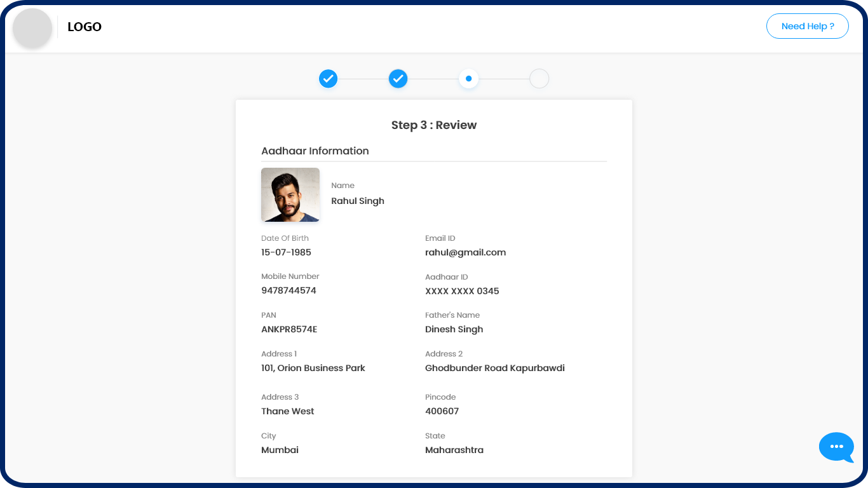Select the state value Maharashtra
The image size is (868, 488).
454,450
